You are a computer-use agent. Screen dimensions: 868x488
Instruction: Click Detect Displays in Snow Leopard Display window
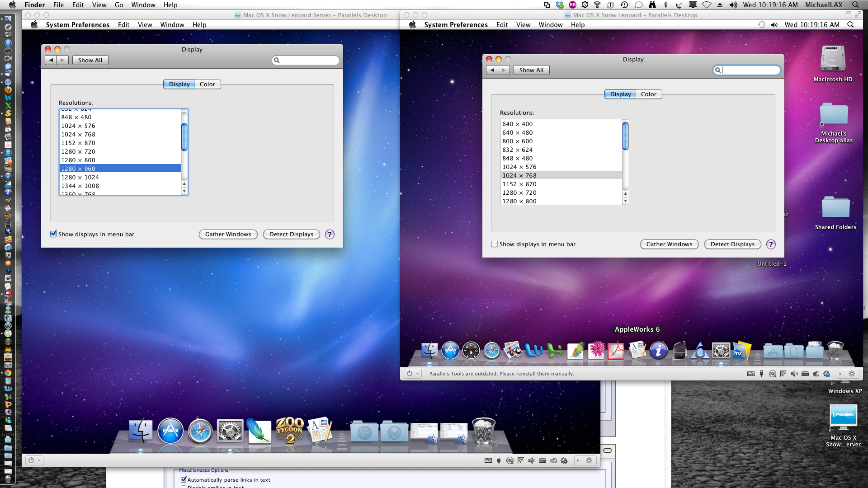(732, 244)
